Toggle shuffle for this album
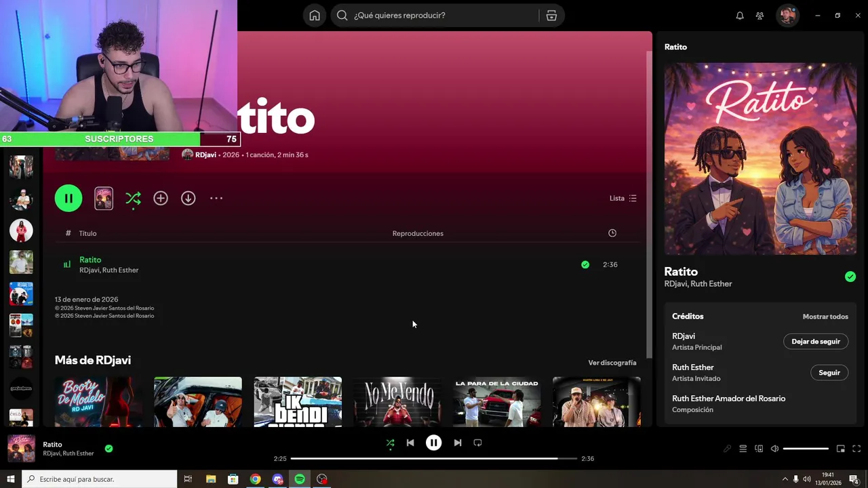 [x=133, y=198]
